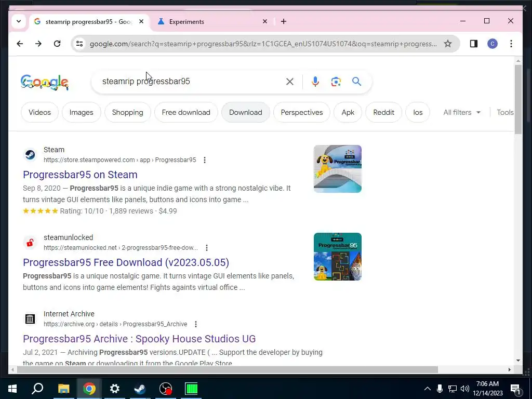The width and height of the screenshot is (532, 399).
Task: Expand the All filters dropdown
Action: (462, 112)
